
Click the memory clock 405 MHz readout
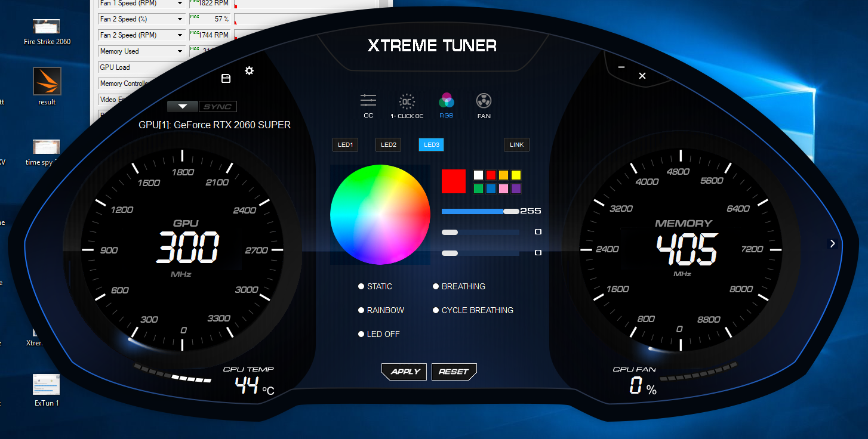(687, 249)
